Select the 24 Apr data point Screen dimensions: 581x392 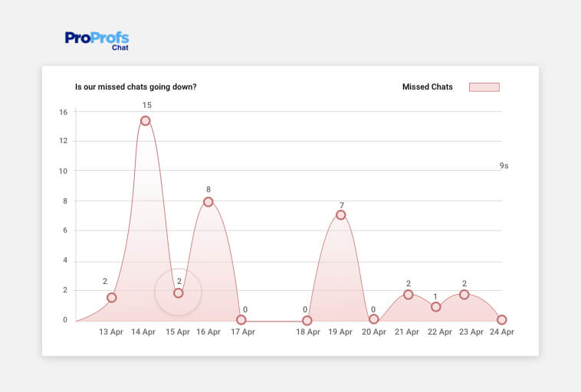[502, 319]
